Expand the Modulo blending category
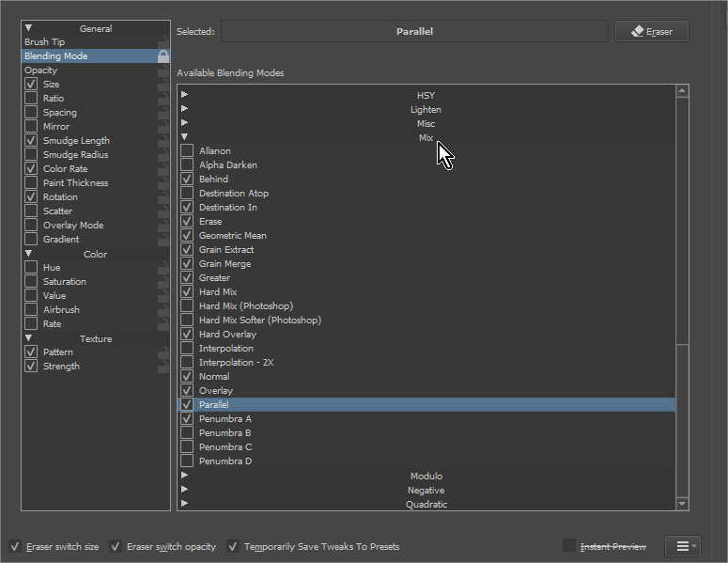Viewport: 728px width, 563px height. click(184, 476)
